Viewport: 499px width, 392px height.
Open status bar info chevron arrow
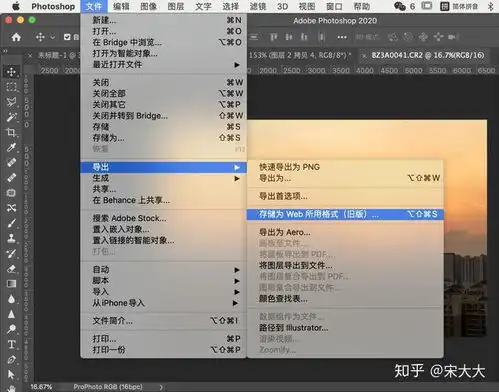[161, 387]
